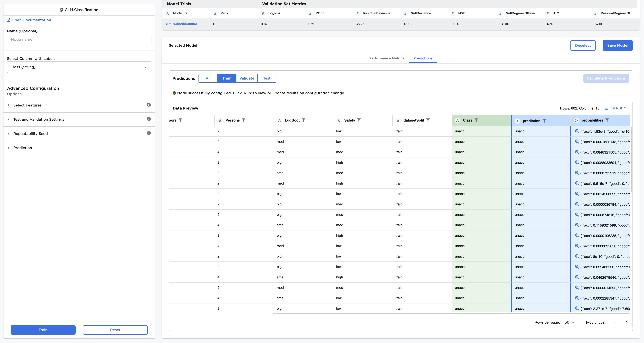Image resolution: width=644 pixels, height=343 pixels.
Task: Click the DENSITY table icon
Action: (x=606, y=108)
